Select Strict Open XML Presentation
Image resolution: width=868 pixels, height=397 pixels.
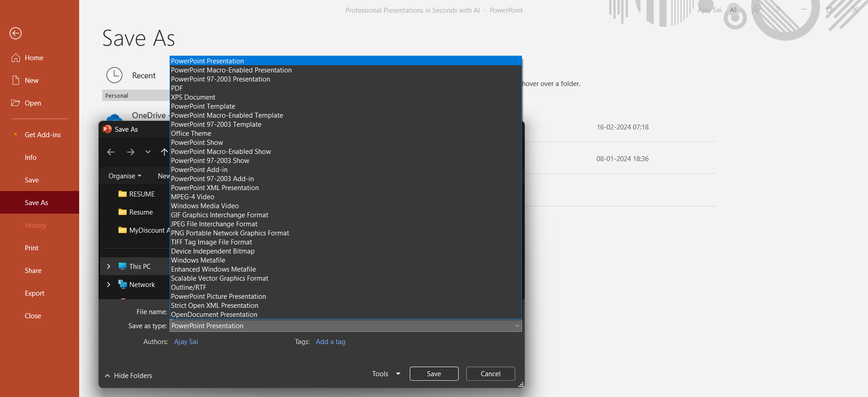tap(346, 306)
